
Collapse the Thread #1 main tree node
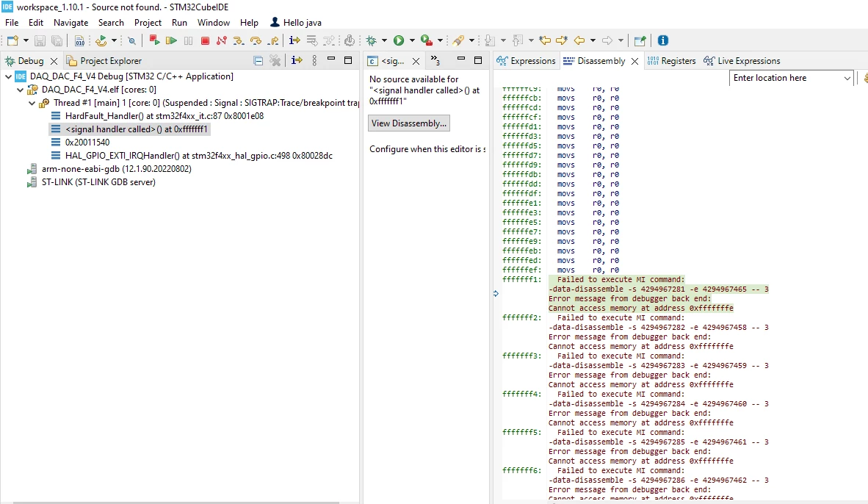32,103
